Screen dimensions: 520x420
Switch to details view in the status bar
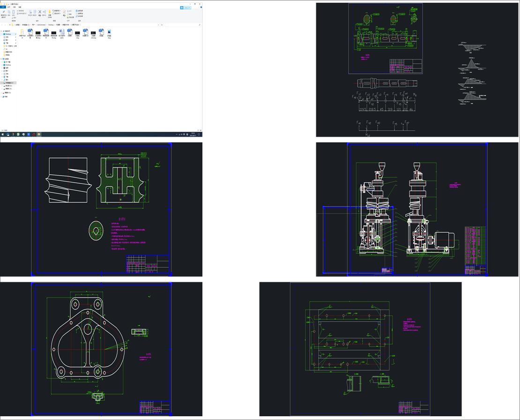199,130
